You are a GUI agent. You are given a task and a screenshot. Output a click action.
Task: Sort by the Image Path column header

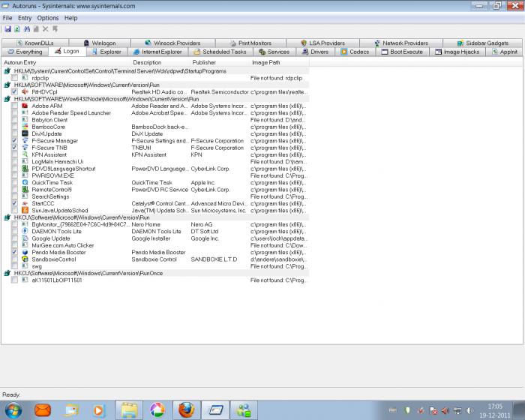point(279,62)
